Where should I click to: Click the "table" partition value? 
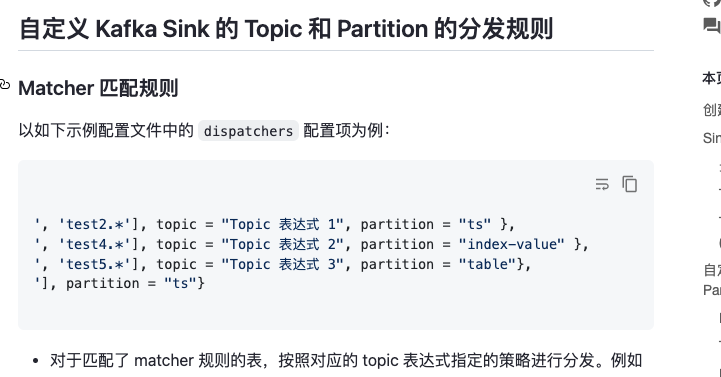click(x=487, y=264)
